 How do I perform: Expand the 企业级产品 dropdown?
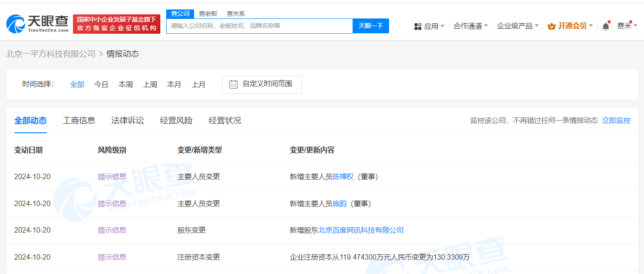518,26
